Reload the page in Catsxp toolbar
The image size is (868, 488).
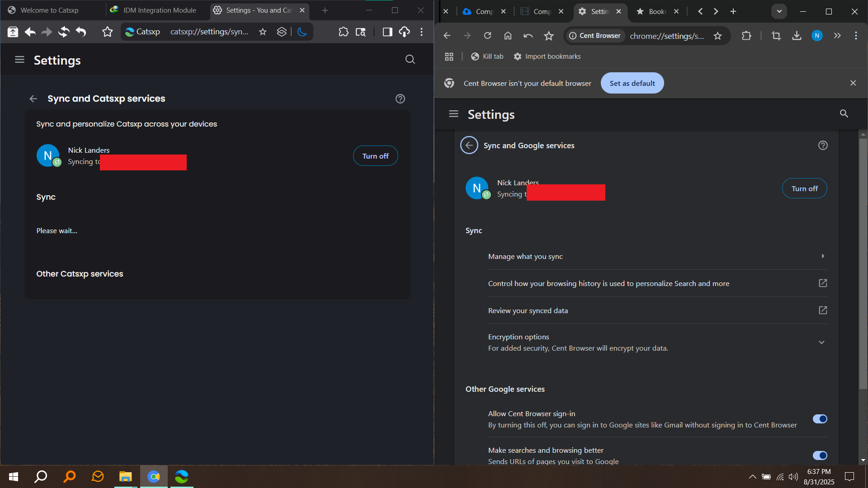coord(64,32)
